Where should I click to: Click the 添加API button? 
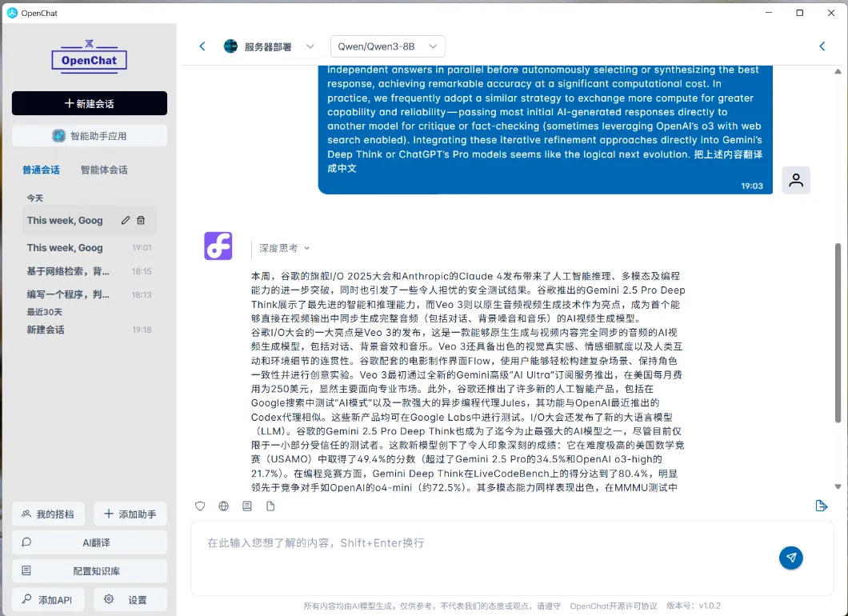[48, 600]
